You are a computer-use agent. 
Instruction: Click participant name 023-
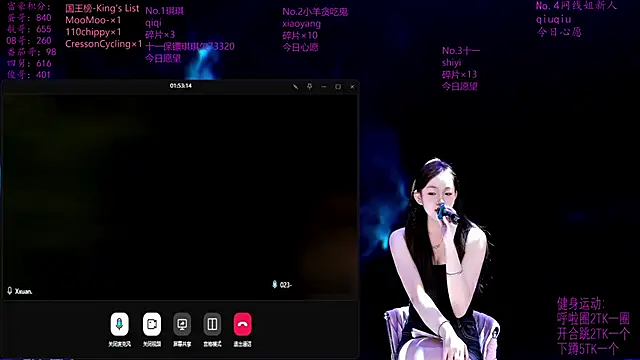point(286,285)
